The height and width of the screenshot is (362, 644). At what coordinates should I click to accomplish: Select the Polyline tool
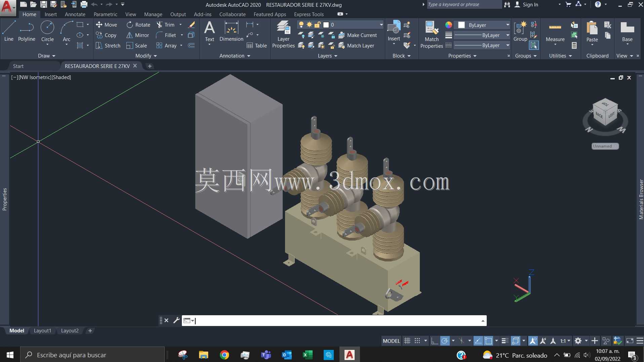pyautogui.click(x=27, y=31)
